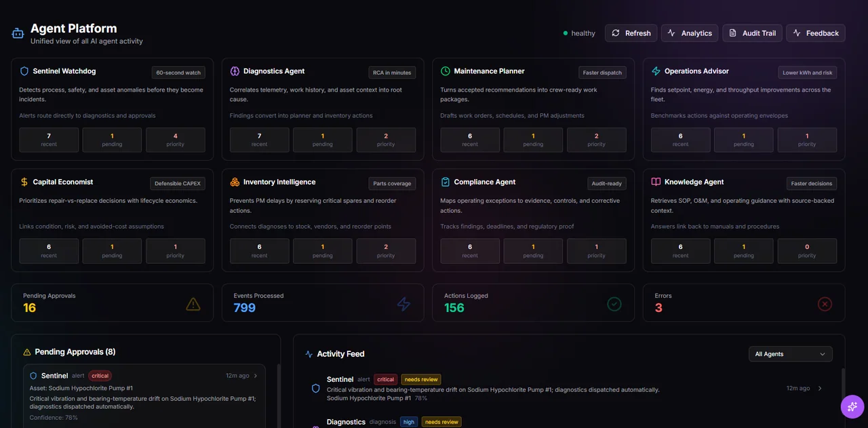This screenshot has width=868, height=428.
Task: Expand the Sentinel activity feed entry chevron
Action: tap(820, 389)
